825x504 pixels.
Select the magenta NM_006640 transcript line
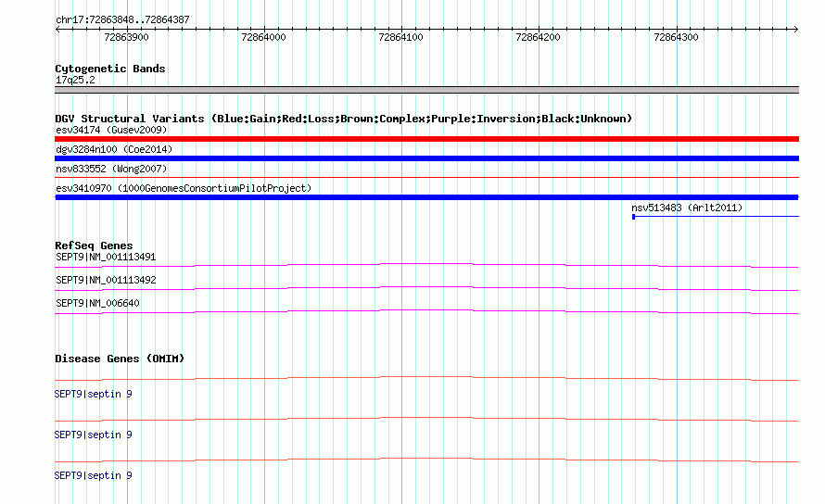point(426,311)
